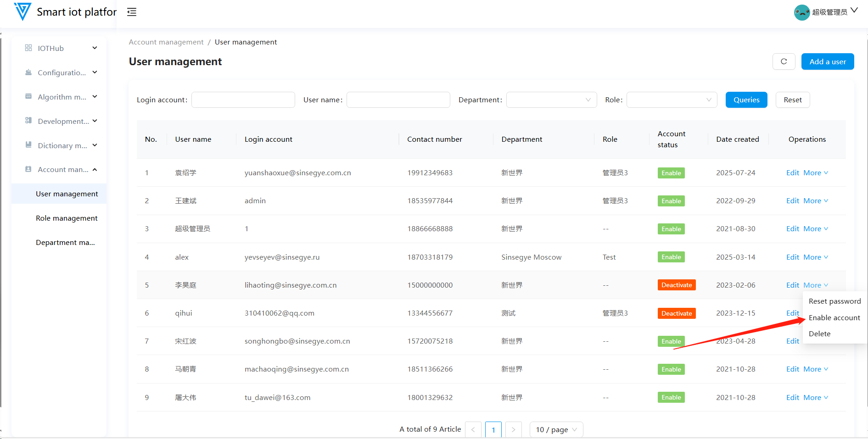Screen dimensions: 868x439
Task: Edit the user 马朝青
Action: coord(793,369)
